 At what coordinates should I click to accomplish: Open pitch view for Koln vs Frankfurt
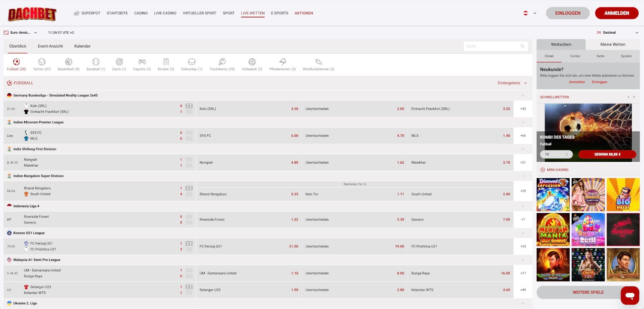(x=189, y=106)
